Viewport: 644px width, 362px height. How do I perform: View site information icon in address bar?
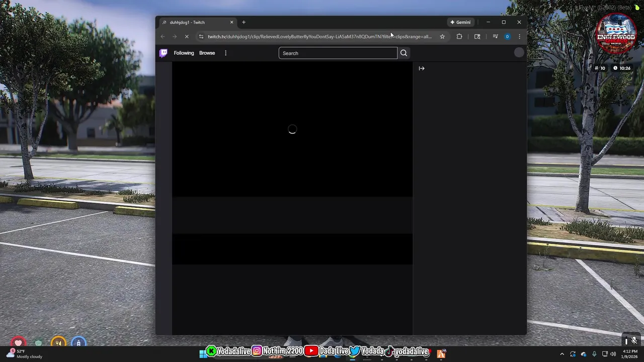coord(201,36)
